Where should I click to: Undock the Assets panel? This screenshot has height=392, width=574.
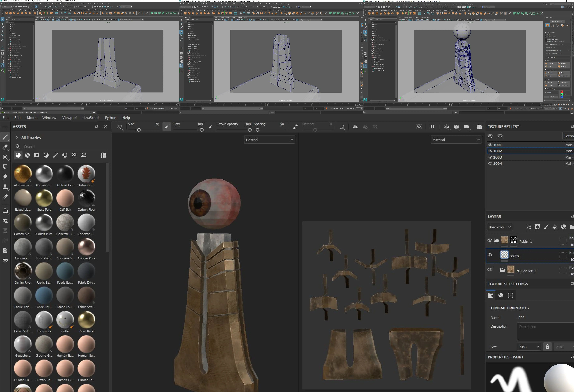point(96,127)
